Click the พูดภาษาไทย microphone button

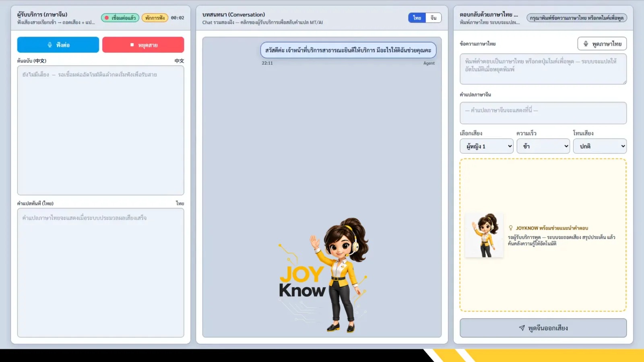[x=602, y=43]
